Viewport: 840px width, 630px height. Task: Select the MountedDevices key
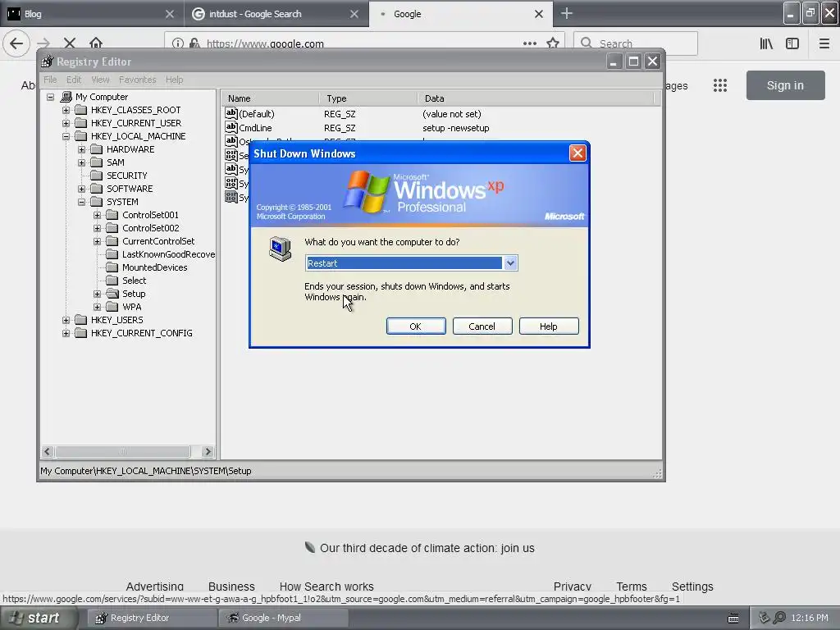coord(154,267)
